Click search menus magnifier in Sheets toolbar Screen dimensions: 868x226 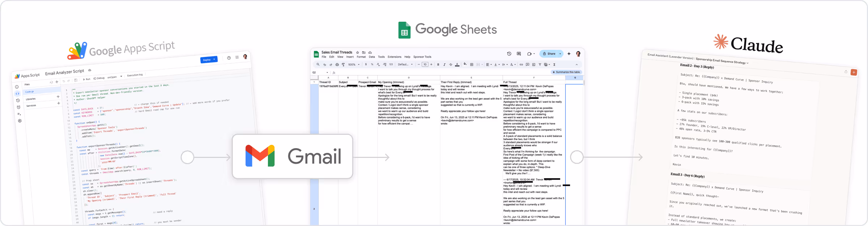[318, 64]
